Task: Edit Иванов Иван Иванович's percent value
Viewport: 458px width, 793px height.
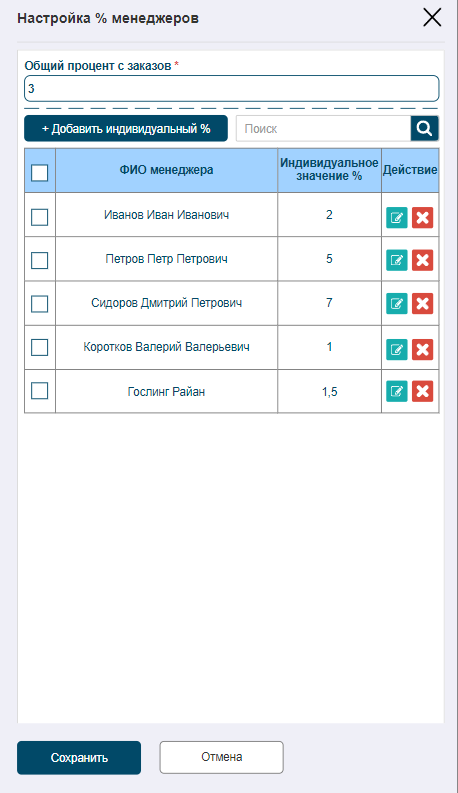Action: (397, 218)
